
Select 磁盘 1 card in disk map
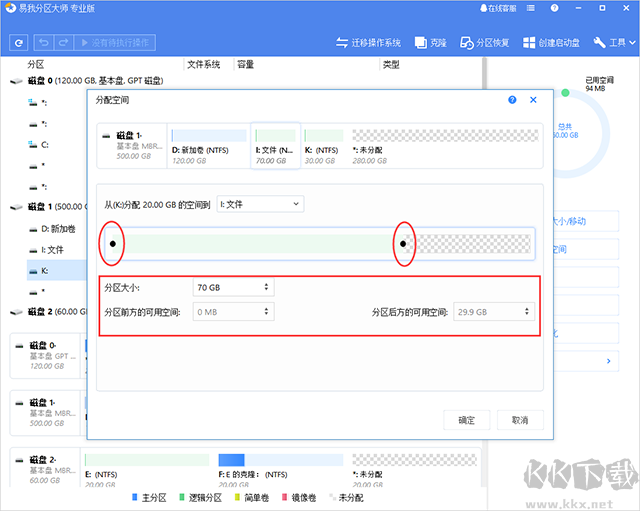click(x=45, y=413)
